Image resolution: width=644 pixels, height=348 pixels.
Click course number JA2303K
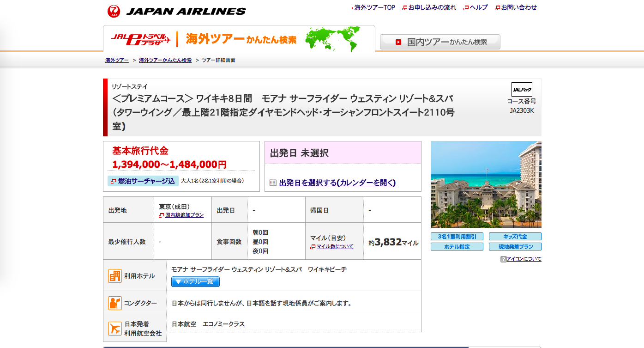point(522,110)
